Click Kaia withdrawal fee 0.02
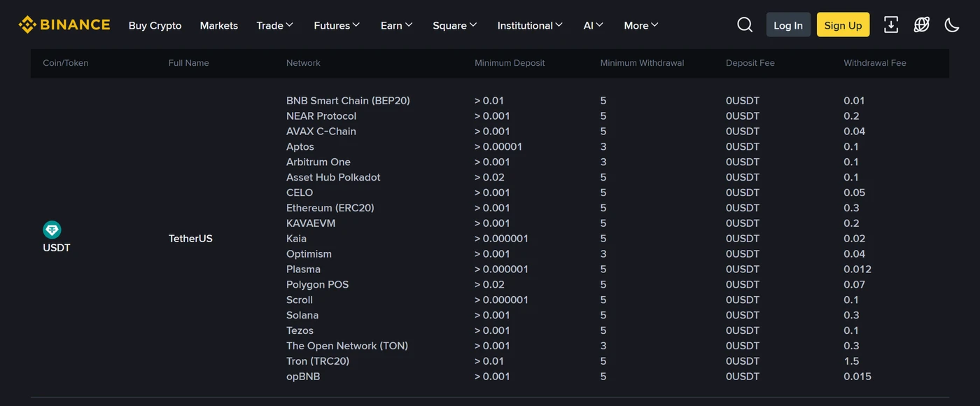Viewport: 980px width, 406px height. [x=854, y=239]
